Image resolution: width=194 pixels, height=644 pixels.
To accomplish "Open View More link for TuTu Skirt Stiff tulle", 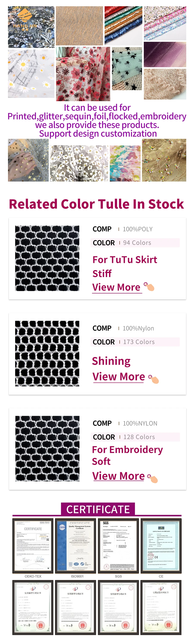I will (x=116, y=287).
